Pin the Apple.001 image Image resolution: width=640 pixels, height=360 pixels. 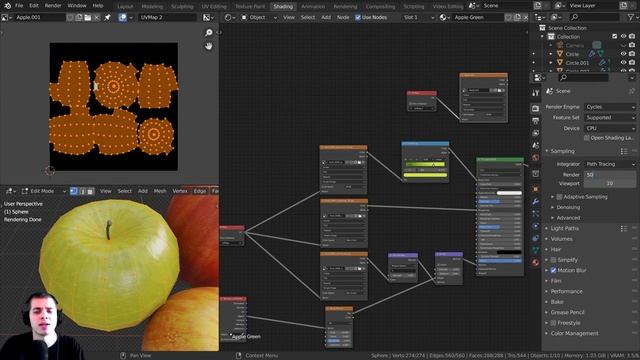107,18
